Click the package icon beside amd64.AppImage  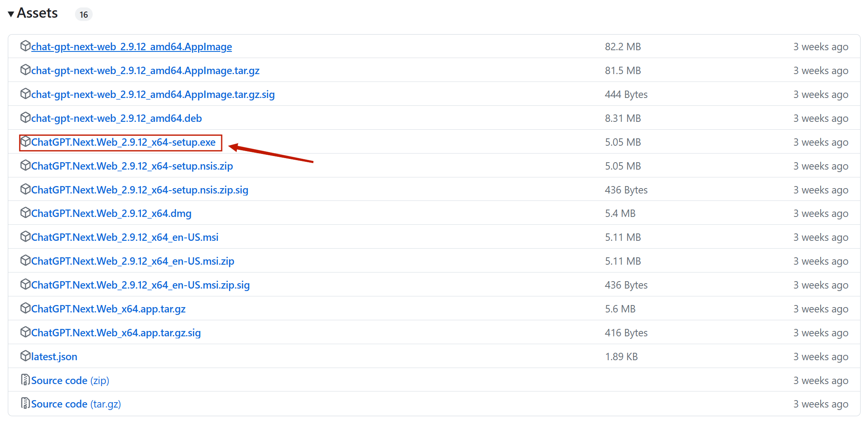(26, 46)
